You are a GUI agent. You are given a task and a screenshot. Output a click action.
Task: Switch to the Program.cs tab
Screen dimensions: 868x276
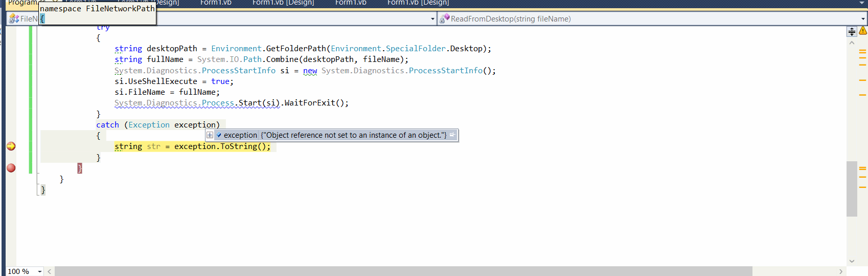pos(23,3)
